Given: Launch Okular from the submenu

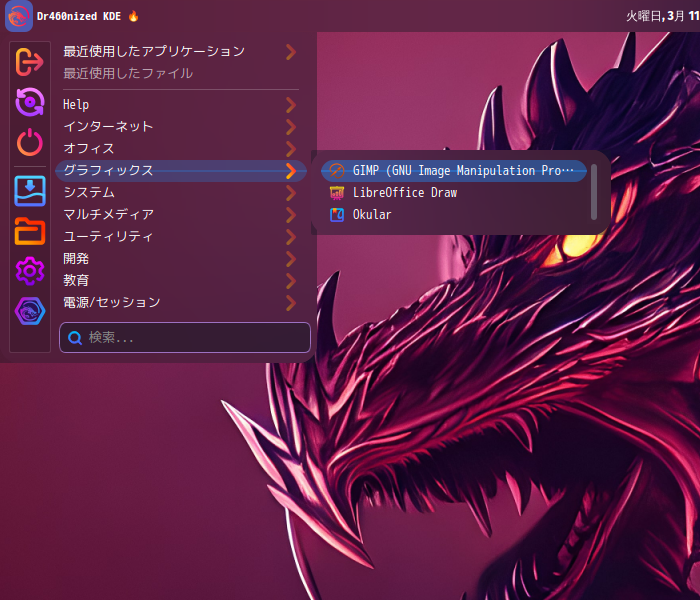Looking at the screenshot, I should [x=454, y=215].
